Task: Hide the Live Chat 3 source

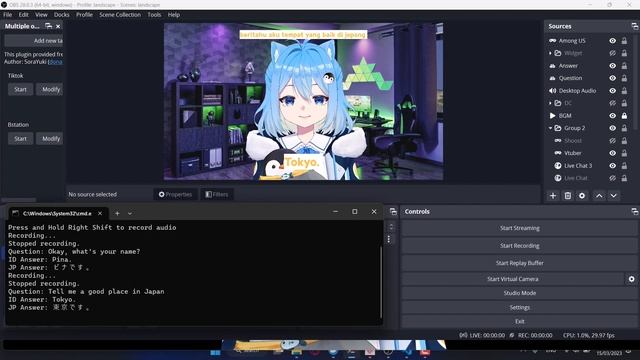Action: [613, 166]
